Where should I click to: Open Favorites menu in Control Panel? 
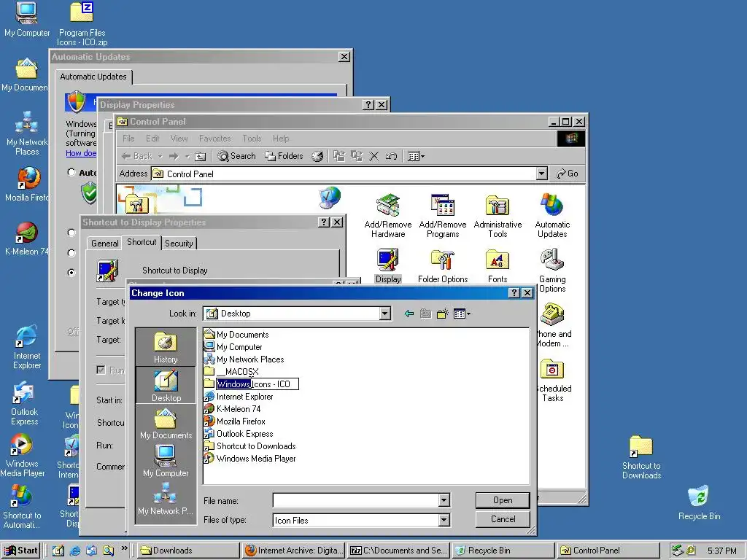[215, 139]
